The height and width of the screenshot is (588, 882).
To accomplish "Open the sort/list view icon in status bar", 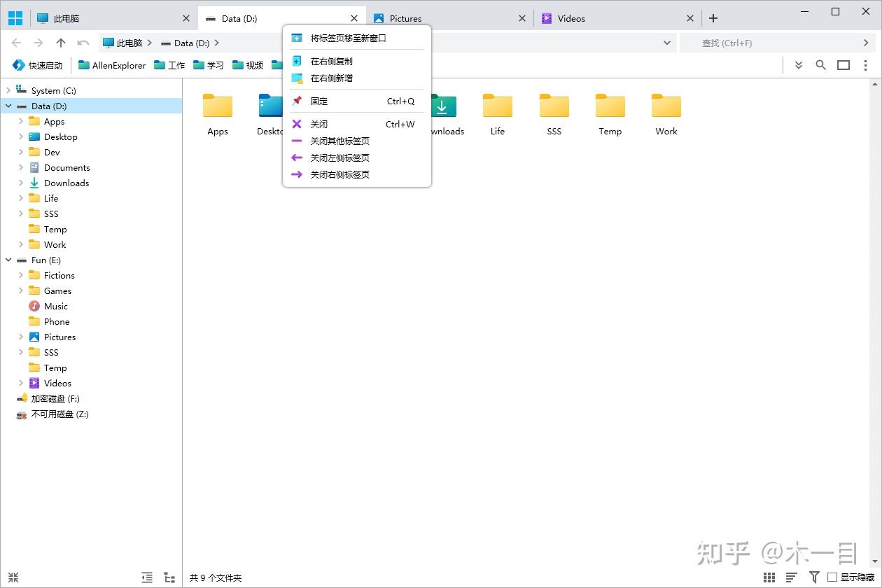I will pos(792,577).
